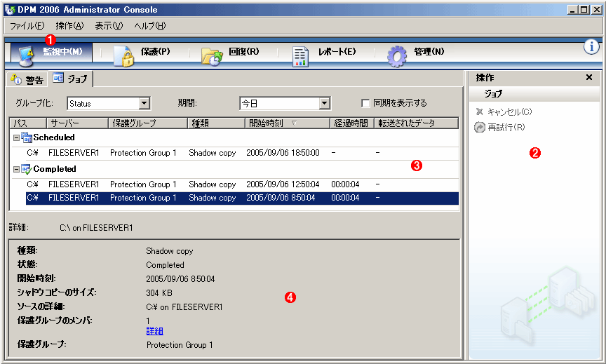Go to 管理(N) section
Screen dimensions: 606x364
coord(429,51)
